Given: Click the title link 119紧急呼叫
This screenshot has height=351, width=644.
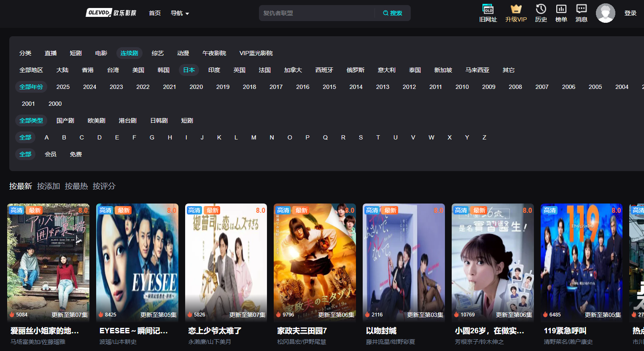Looking at the screenshot, I should click(565, 331).
